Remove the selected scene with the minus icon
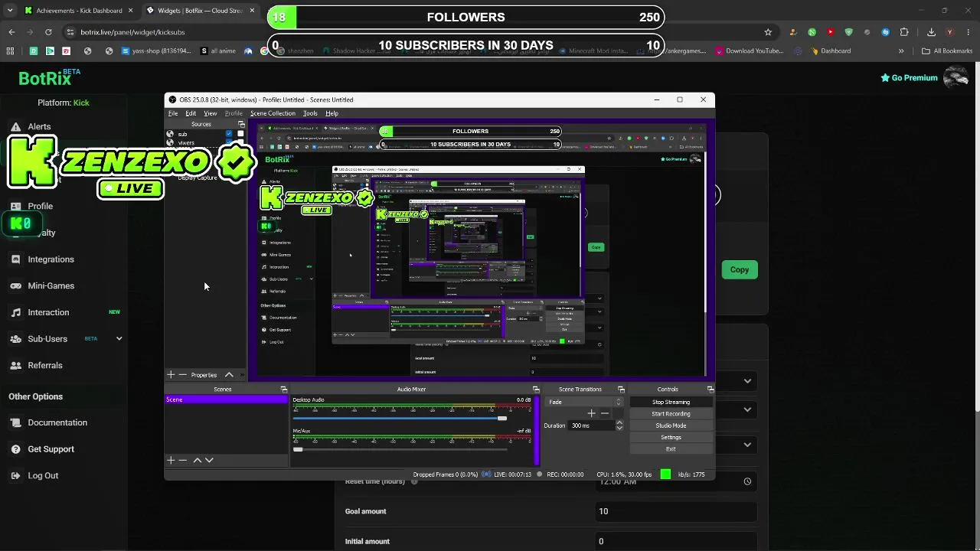Screen dimensions: 980x551 point(182,460)
